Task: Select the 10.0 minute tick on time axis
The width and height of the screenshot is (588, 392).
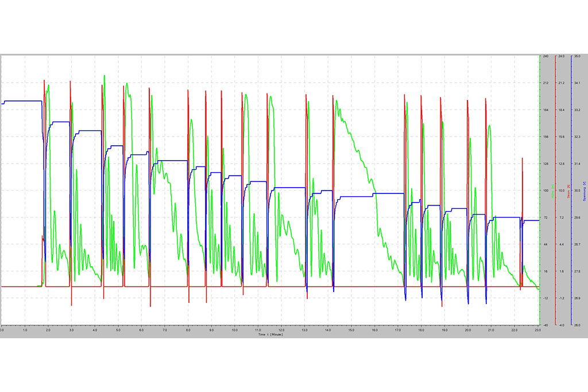Action: [x=235, y=330]
